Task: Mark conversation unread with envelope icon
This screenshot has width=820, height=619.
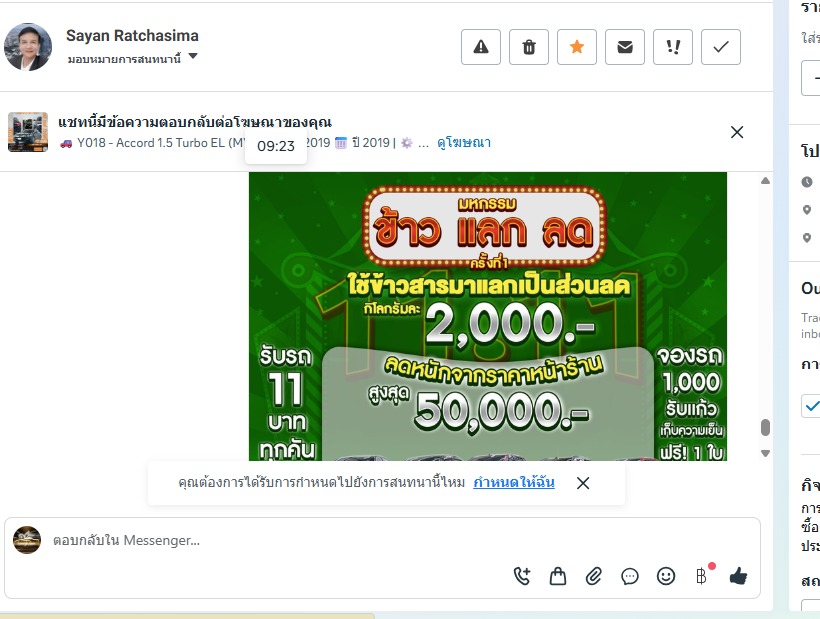Action: (625, 47)
